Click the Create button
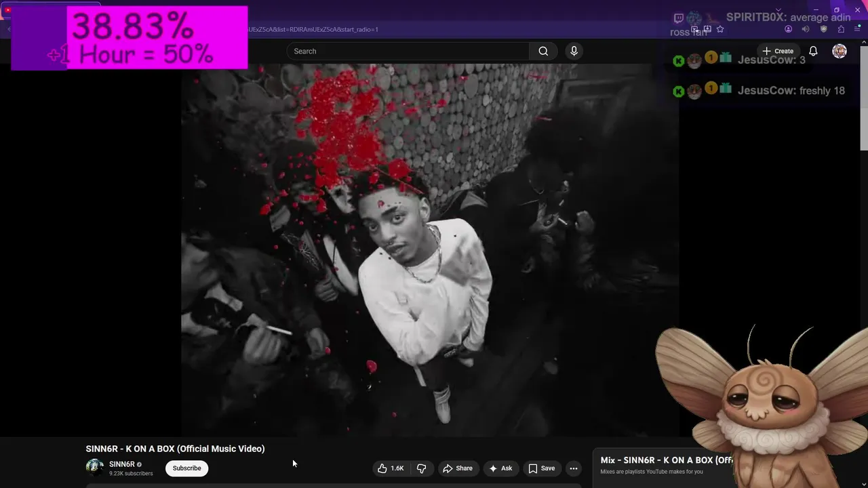 tap(777, 51)
